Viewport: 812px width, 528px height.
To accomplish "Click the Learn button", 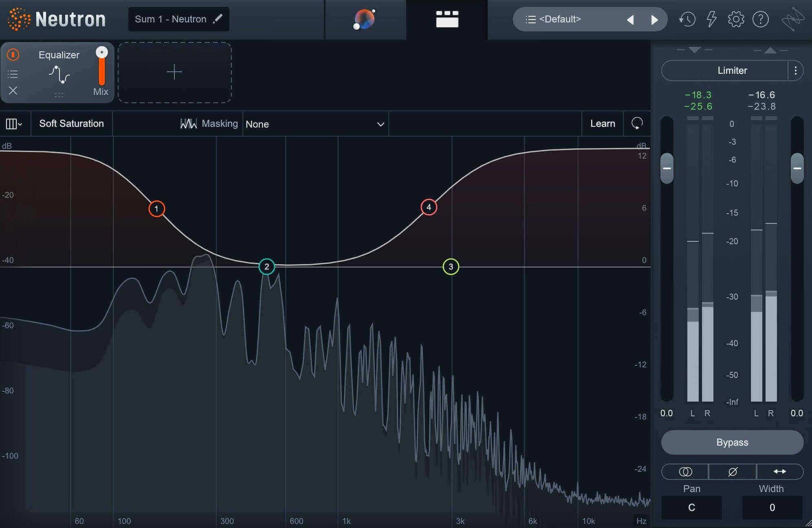I will pos(603,124).
